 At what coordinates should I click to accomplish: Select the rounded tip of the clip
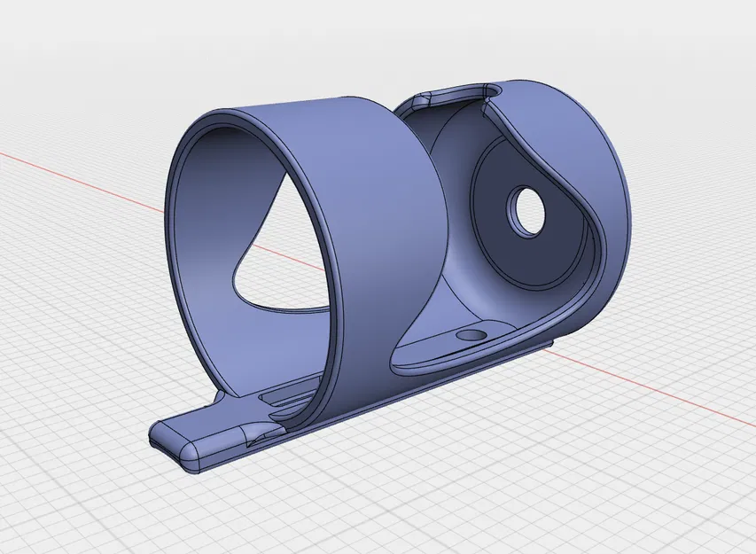(x=173, y=443)
